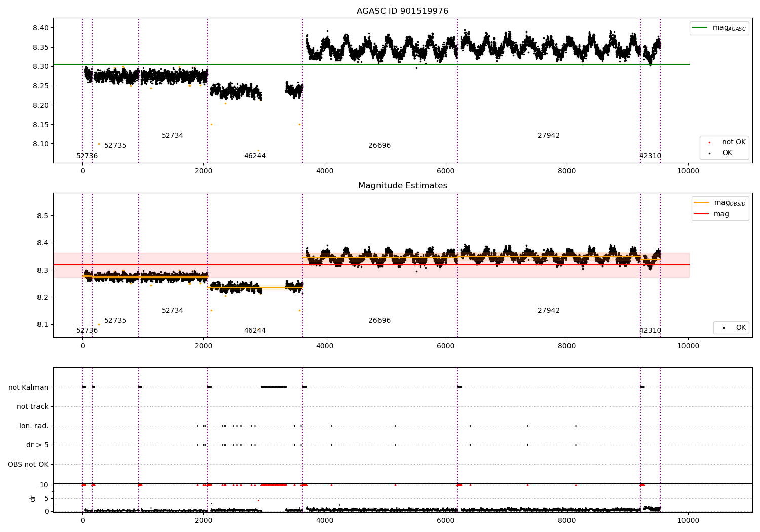
Task: Click the 'Ion. rad.' axis label
Action: tap(34, 426)
